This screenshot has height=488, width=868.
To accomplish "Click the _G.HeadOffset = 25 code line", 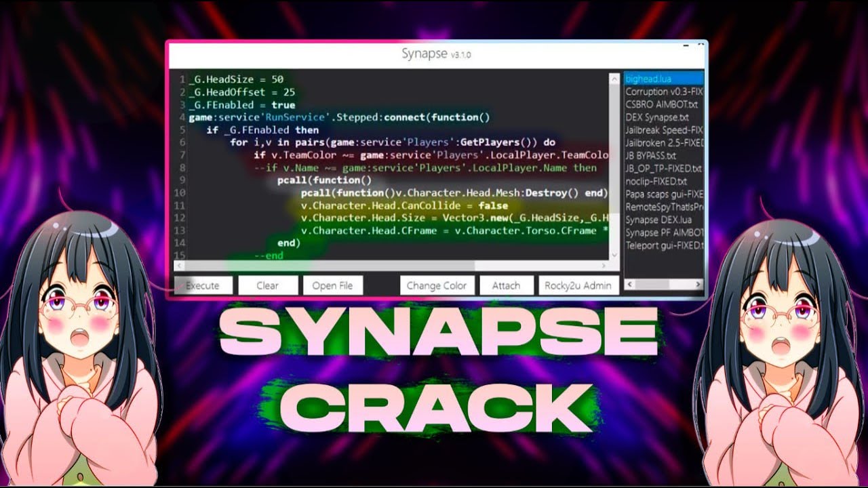I will (x=241, y=92).
